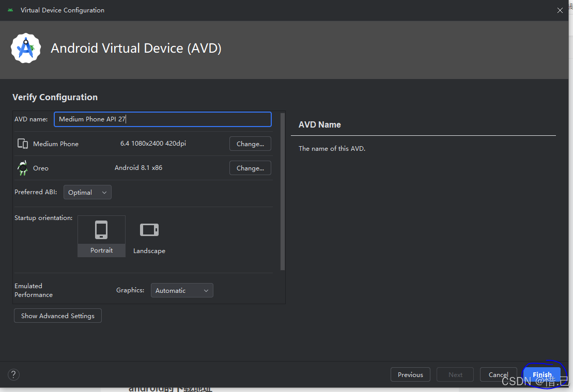
Task: Open the Graphics Automatic dropdown
Action: pyautogui.click(x=182, y=290)
